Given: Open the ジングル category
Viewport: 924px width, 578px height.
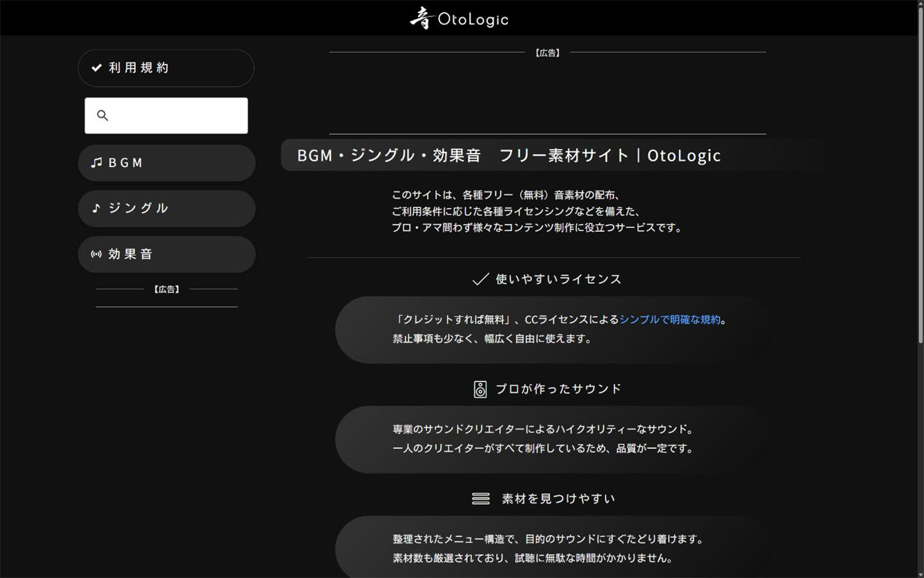Looking at the screenshot, I should (x=166, y=209).
